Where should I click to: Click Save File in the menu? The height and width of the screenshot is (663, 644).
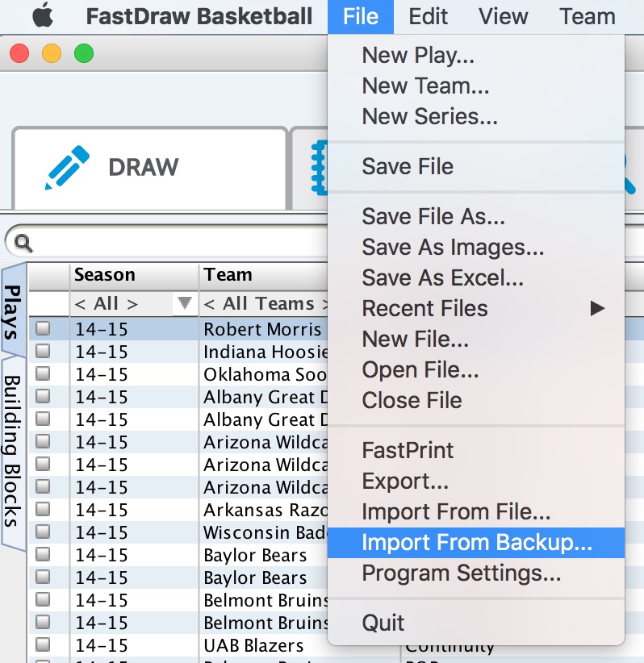pyautogui.click(x=476, y=166)
